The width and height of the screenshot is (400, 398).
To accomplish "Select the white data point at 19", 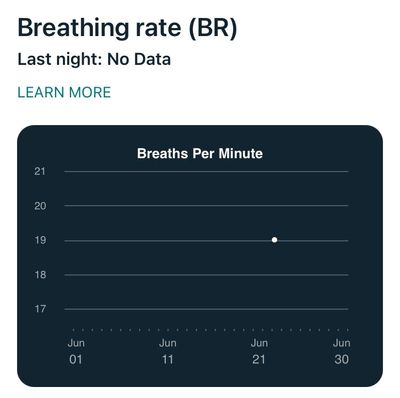I will pos(274,240).
